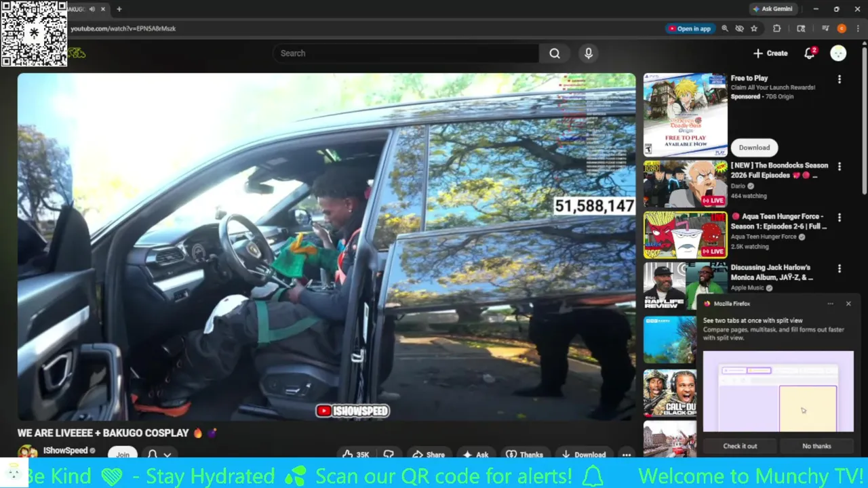Click the Download button on the sponsored ad
Viewport: 868px width, 488px height.
[754, 148]
